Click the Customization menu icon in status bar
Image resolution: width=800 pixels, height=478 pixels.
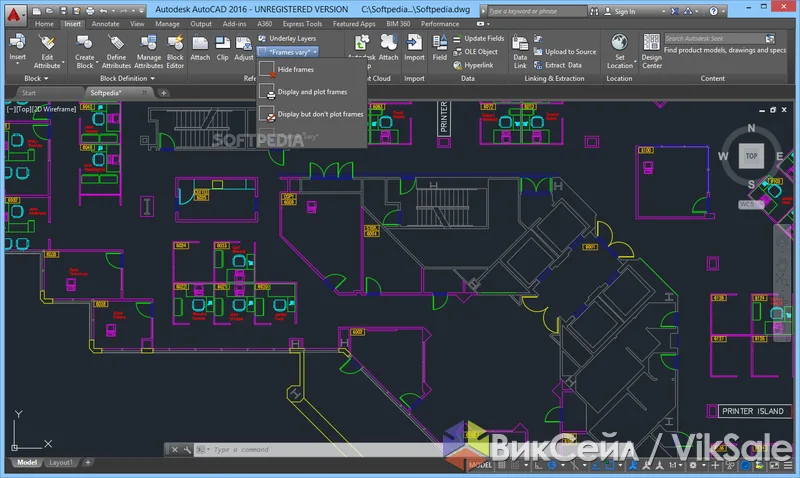789,465
